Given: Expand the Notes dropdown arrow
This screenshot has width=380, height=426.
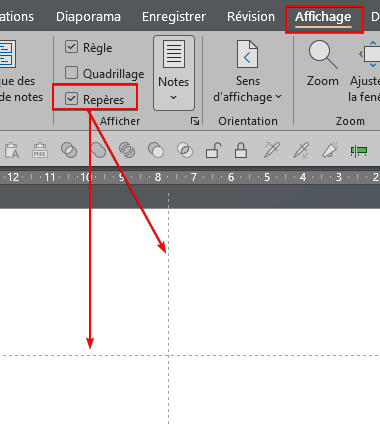Looking at the screenshot, I should pos(173,97).
